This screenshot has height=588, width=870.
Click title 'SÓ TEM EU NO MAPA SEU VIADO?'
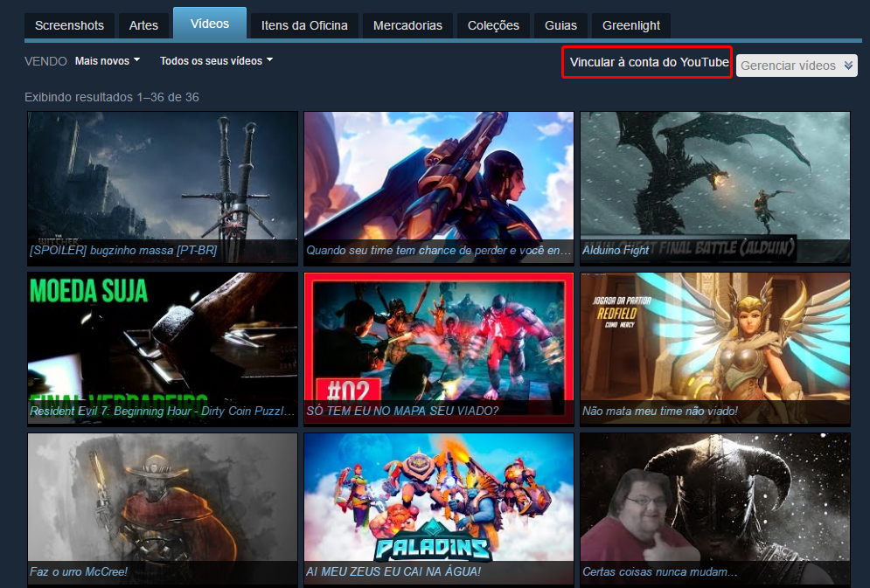click(x=402, y=412)
